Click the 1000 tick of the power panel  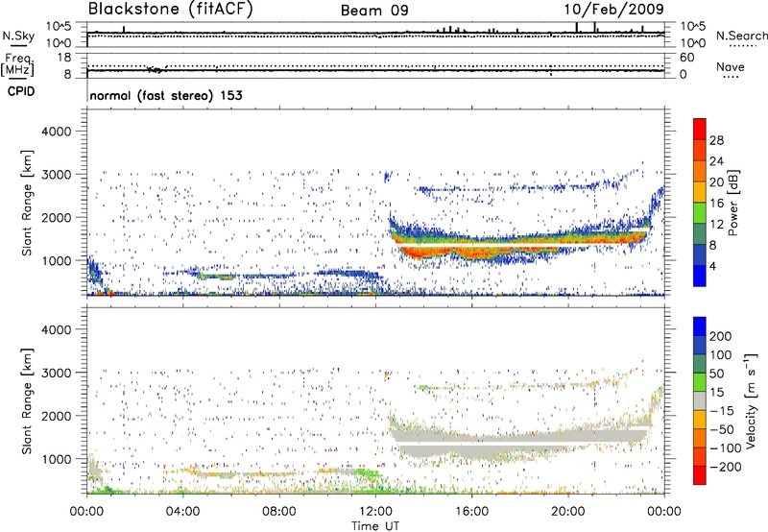pyautogui.click(x=56, y=260)
